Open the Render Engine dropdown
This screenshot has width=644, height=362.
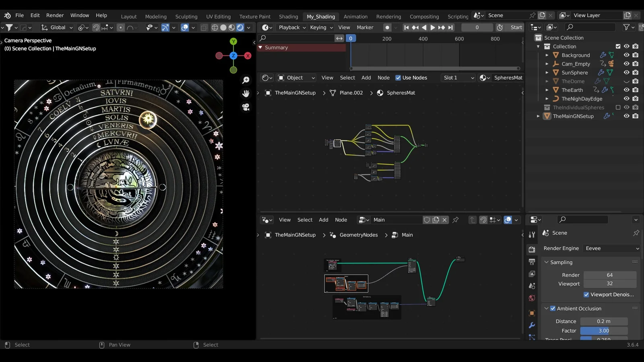click(611, 249)
